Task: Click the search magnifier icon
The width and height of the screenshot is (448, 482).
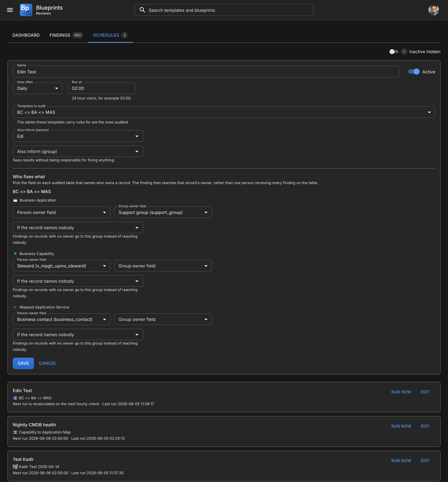Action: (x=142, y=10)
